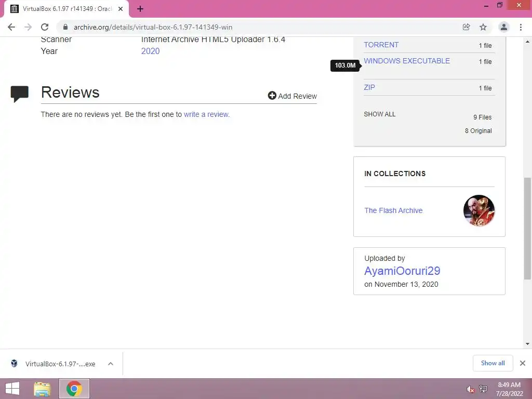Open the Chrome three-dot menu
Screen dimensions: 532x399
[521, 27]
